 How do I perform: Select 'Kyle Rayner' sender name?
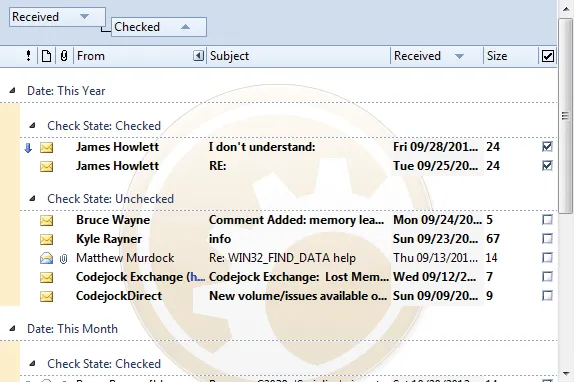click(109, 239)
